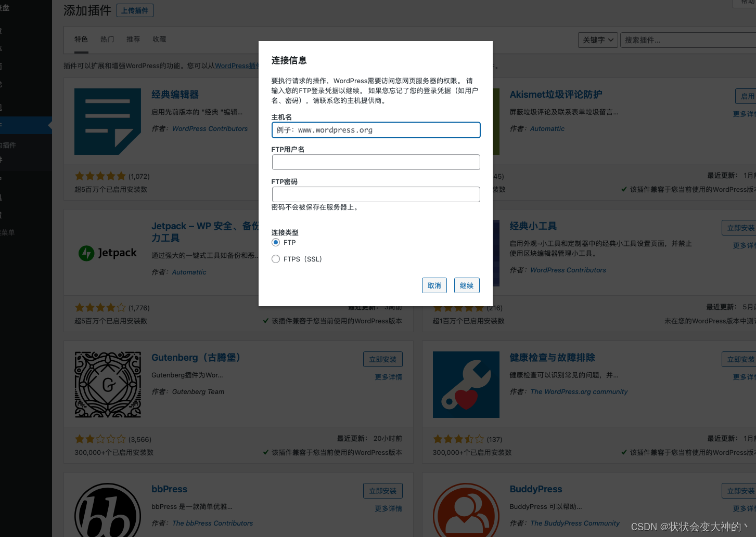Image resolution: width=756 pixels, height=537 pixels.
Task: Click the BuddyPress plugin logo
Action: point(466,510)
